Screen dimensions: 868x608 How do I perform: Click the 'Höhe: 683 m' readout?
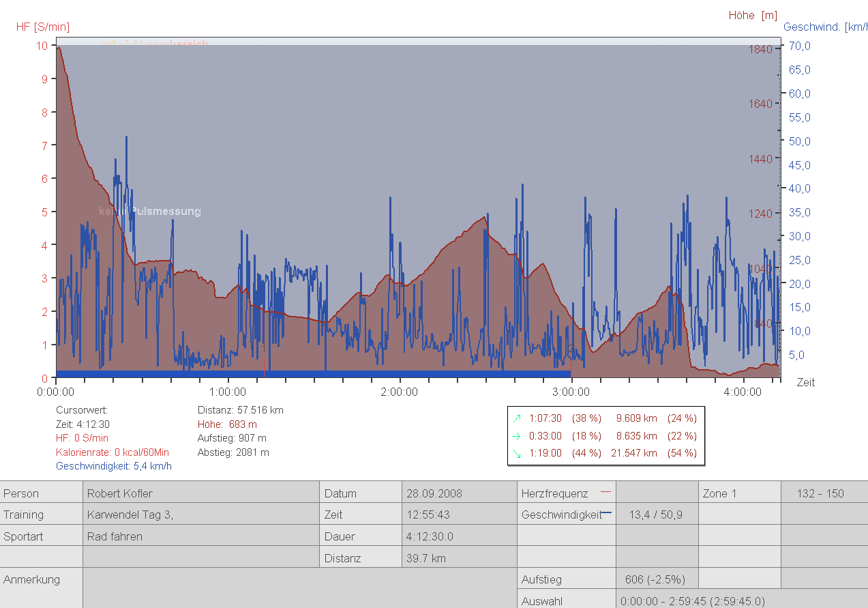(227, 424)
